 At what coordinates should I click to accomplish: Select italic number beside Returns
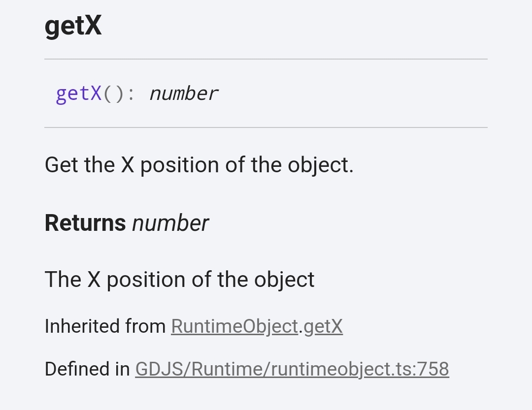coord(170,223)
